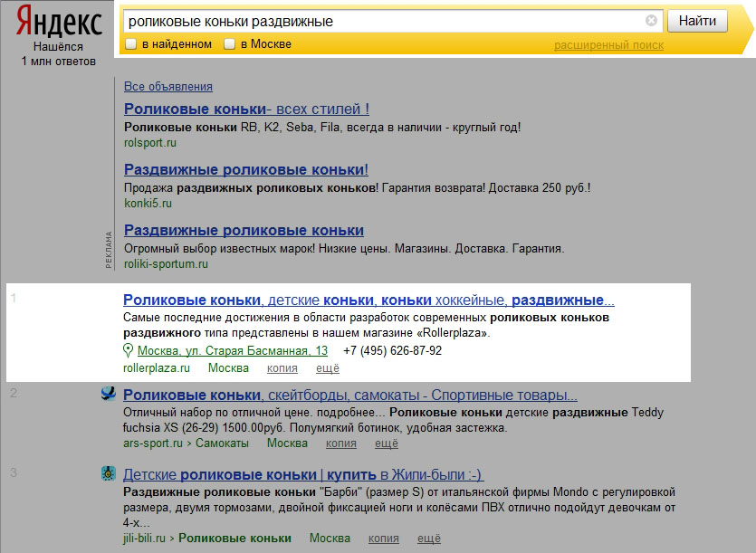Viewport: 756px width, 553px height.
Task: Click snippet starting 'Отличный набор по отличной цене'
Action: pos(393,420)
